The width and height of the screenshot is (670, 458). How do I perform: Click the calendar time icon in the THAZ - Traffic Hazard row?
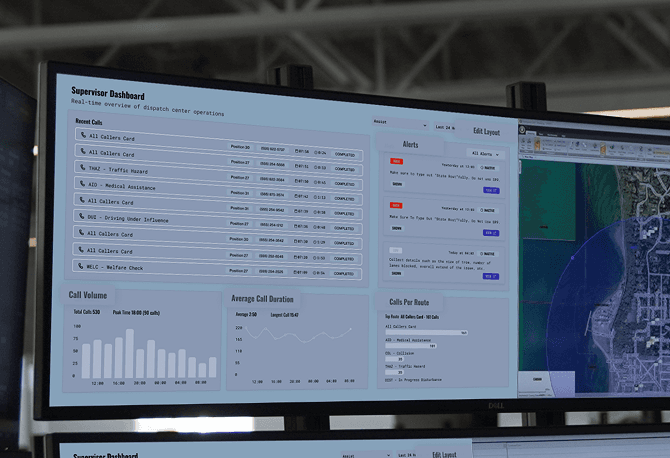[x=296, y=181]
